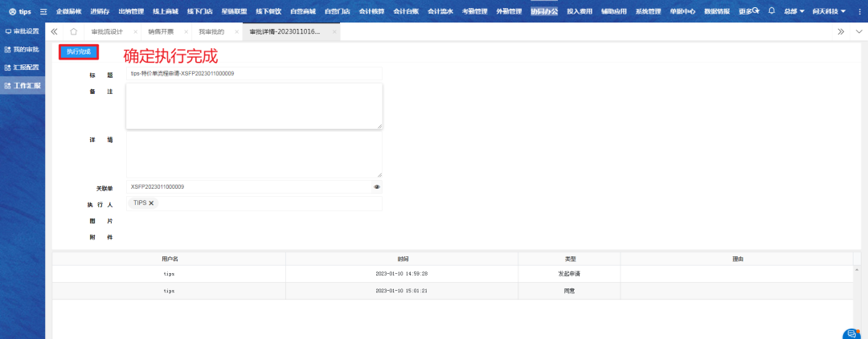The height and width of the screenshot is (339, 868).
Task: Click into the 备注 text area
Action: [254, 105]
